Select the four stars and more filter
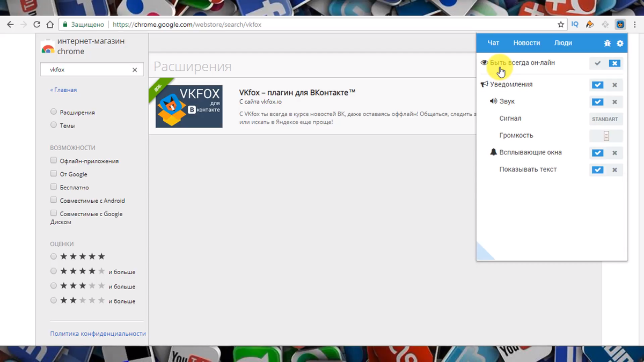This screenshot has width=644, height=362. point(53,271)
